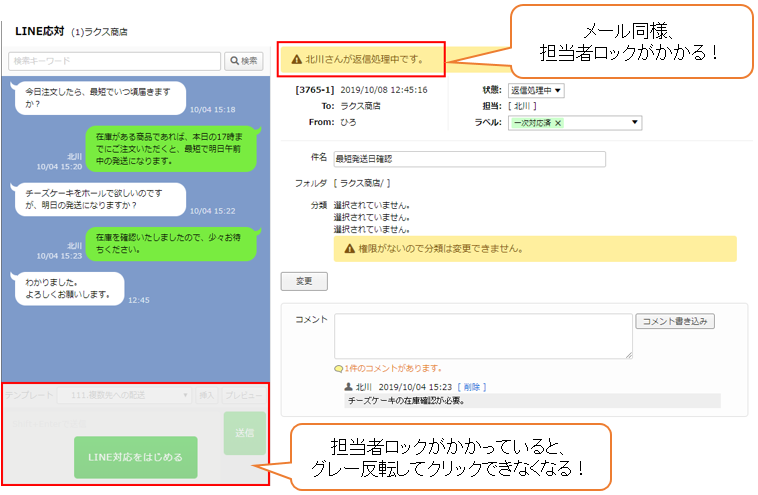Click the 変更 button
The height and width of the screenshot is (495, 758).
(x=304, y=281)
